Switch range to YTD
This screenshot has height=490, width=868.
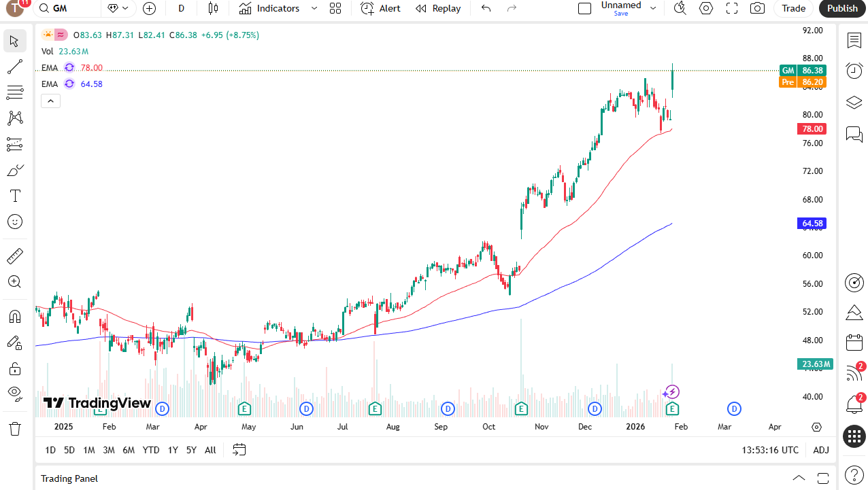[x=151, y=450]
